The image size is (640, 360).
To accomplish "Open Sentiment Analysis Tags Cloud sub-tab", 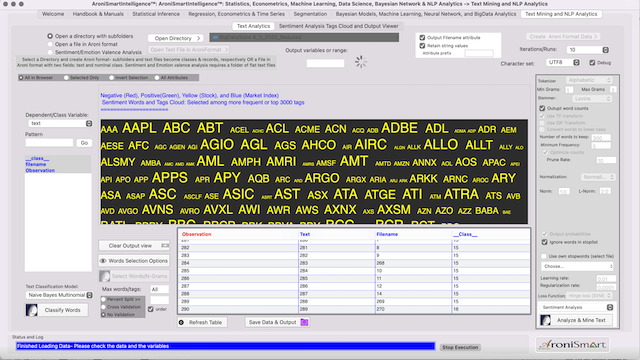I will click(339, 26).
